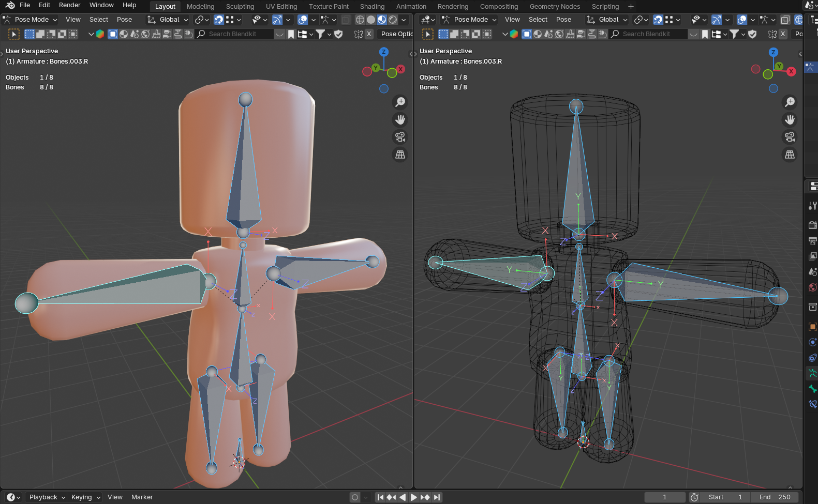Open Global orientation dropdown in left viewport
Image resolution: width=818 pixels, height=504 pixels.
[168, 20]
